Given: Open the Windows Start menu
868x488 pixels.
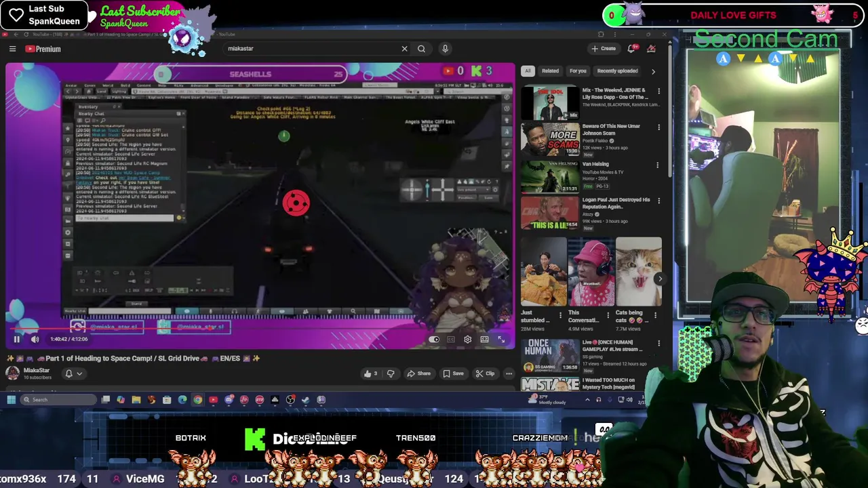Looking at the screenshot, I should (11, 399).
